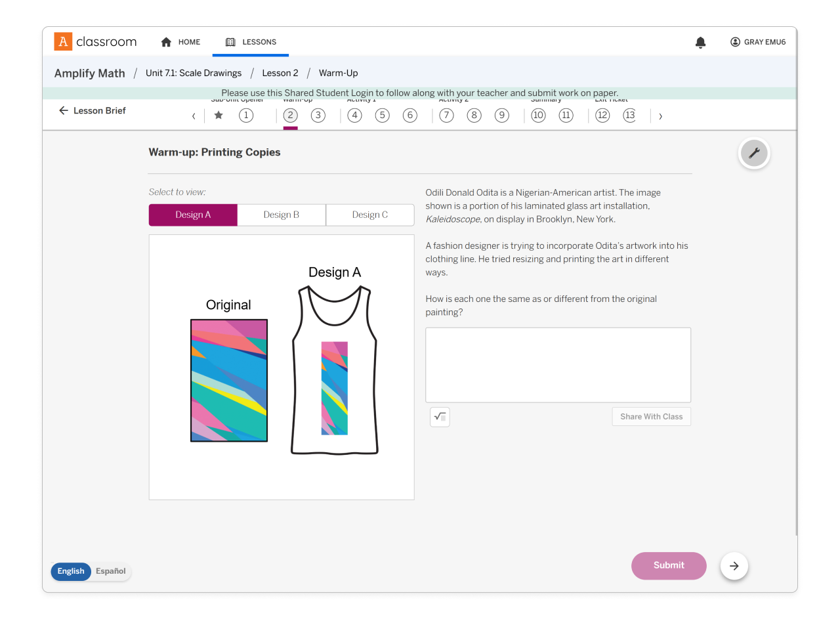Click the Share With Class button

coord(651,417)
